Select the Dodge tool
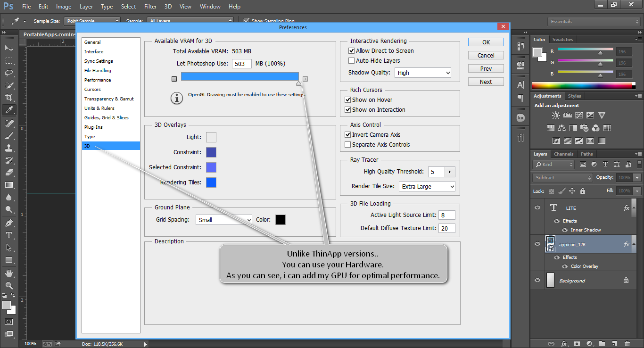Image resolution: width=644 pixels, height=348 pixels. (9, 209)
